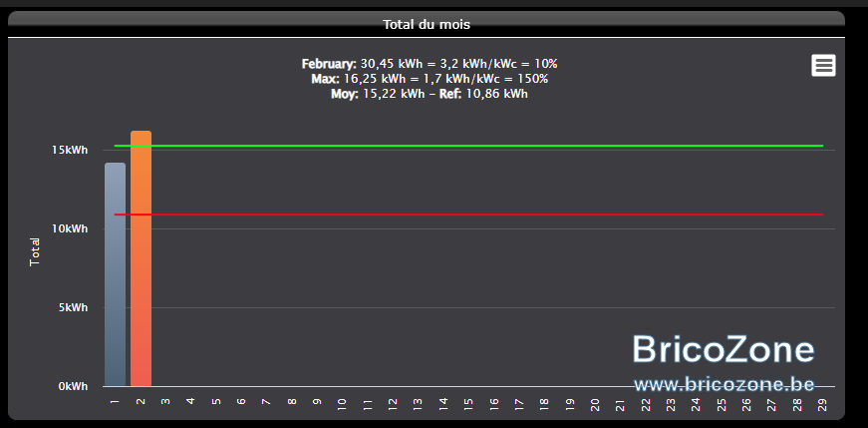
Task: Select day 3 on the x-axis
Action: click(x=165, y=402)
